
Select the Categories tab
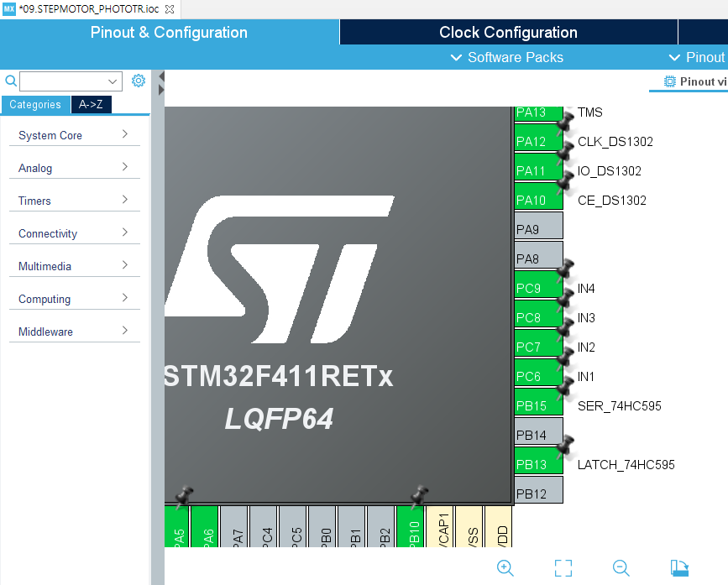[x=35, y=104]
